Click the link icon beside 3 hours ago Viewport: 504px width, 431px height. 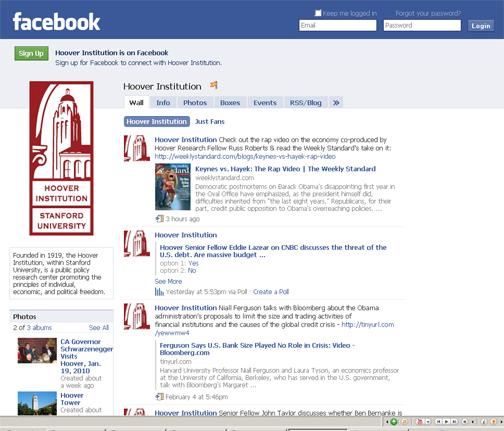coord(160,219)
